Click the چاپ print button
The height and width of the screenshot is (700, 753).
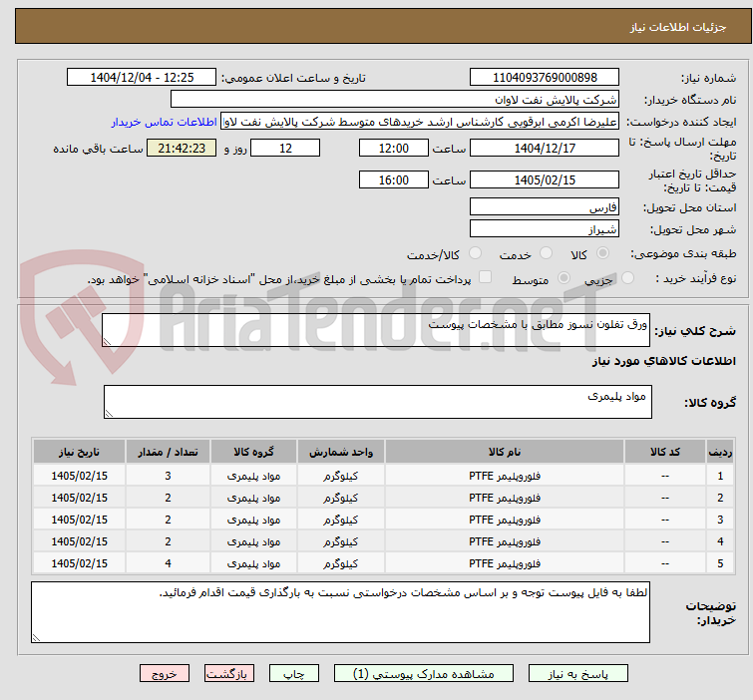click(x=293, y=674)
